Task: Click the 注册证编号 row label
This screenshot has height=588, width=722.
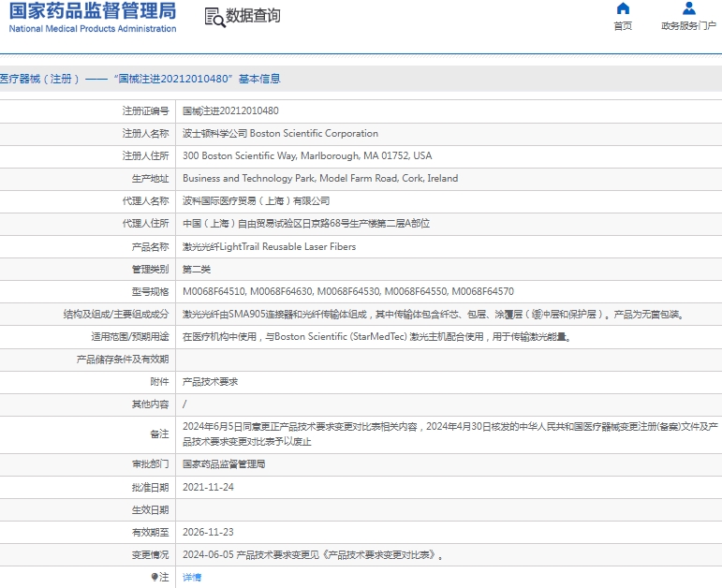Action: point(145,111)
